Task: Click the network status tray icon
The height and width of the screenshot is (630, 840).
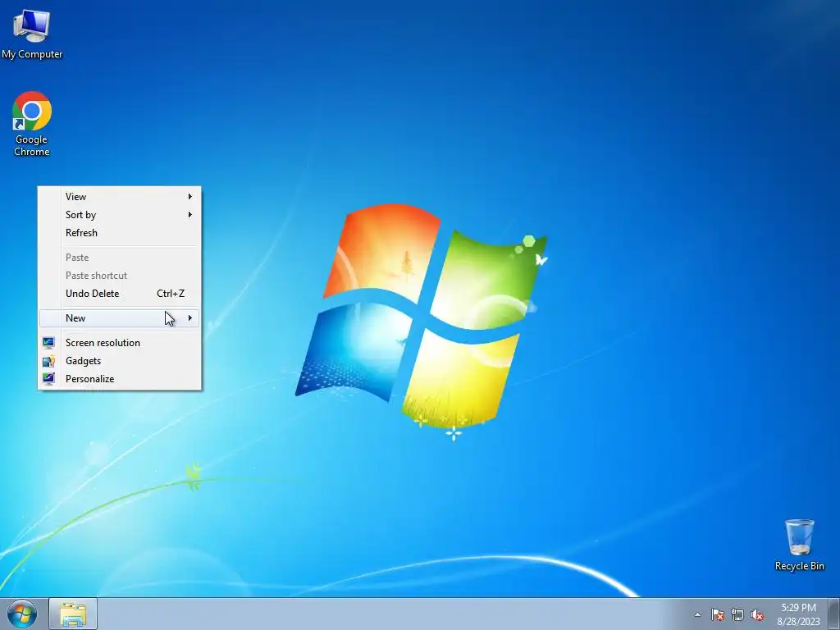Action: [x=737, y=614]
